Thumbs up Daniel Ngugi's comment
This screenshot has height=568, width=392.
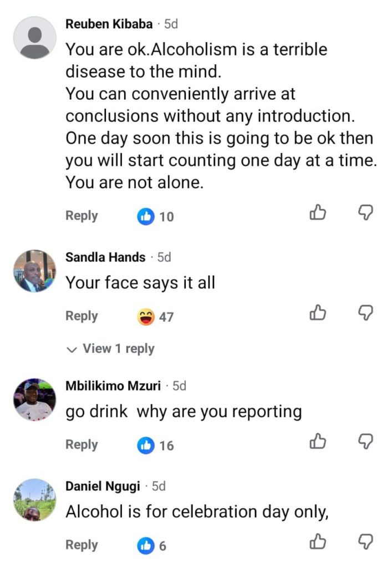coord(318,541)
